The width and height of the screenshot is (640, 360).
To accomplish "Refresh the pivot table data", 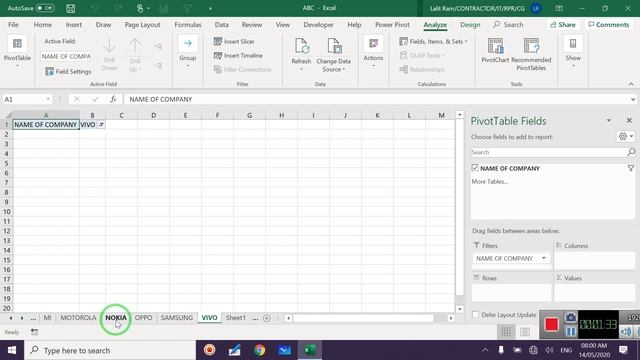I will point(301,53).
